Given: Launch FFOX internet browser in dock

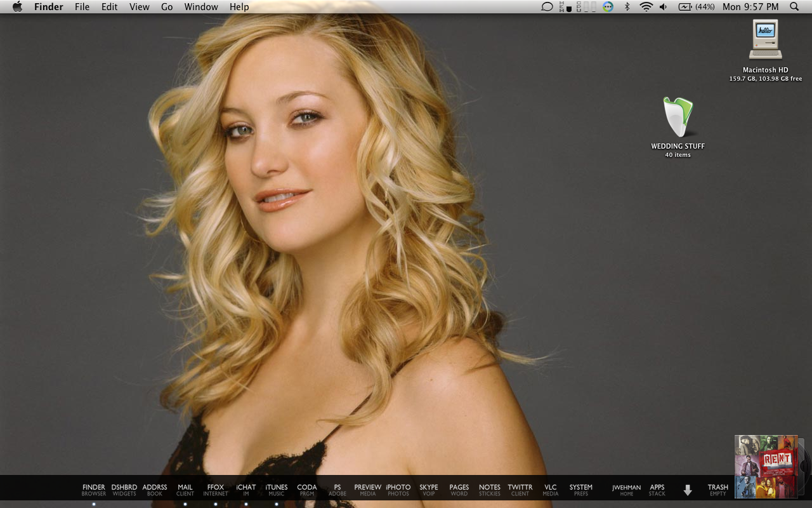Looking at the screenshot, I should [x=216, y=490].
